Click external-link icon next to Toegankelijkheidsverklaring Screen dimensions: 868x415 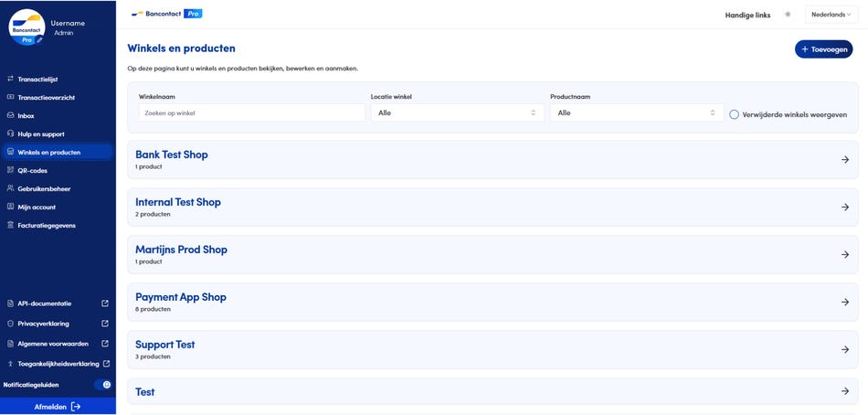[107, 364]
